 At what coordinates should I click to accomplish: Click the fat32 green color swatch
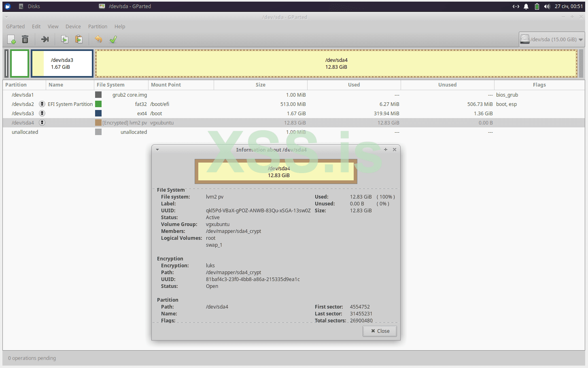point(98,104)
